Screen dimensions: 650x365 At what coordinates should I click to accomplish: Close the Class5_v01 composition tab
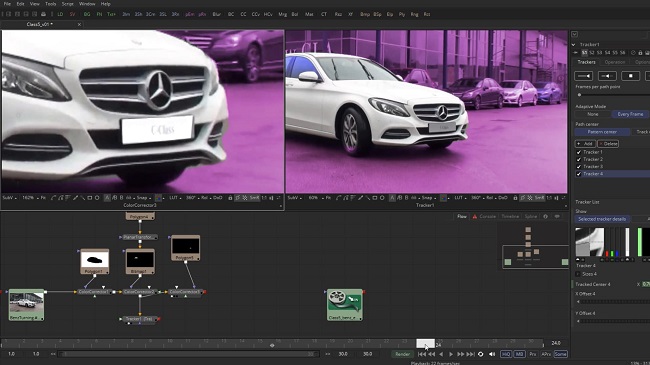(x=79, y=24)
